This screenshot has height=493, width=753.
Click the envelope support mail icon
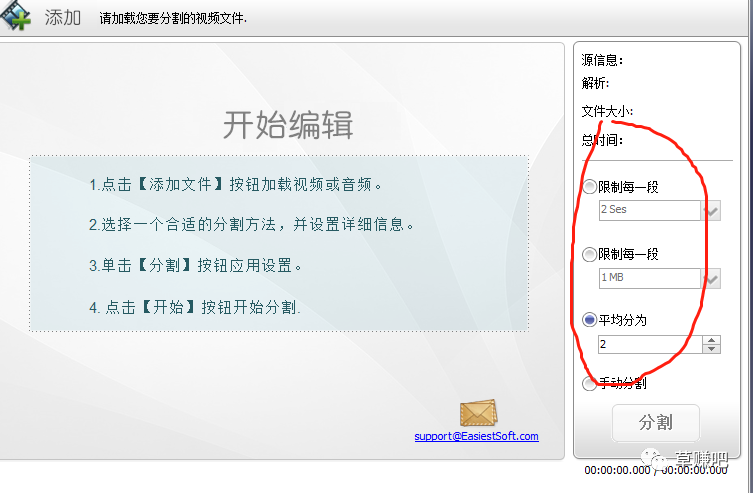pyautogui.click(x=478, y=413)
